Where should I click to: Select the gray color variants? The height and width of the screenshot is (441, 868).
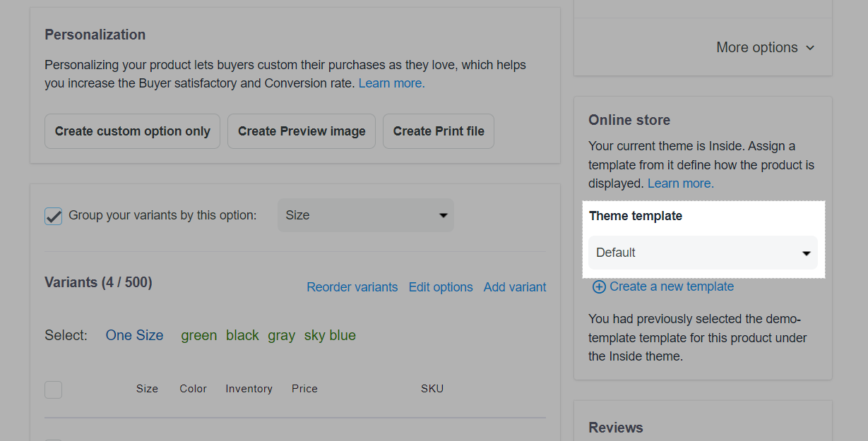[x=281, y=335]
